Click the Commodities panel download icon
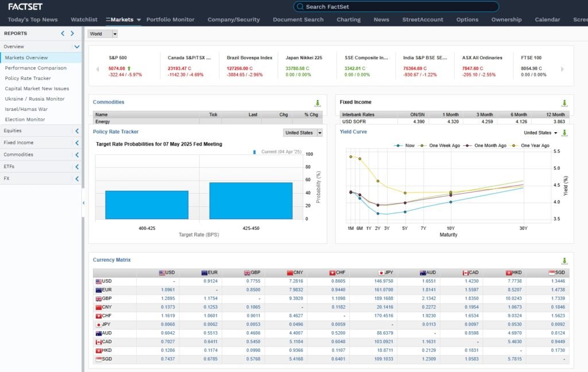588x372 pixels. (x=318, y=103)
